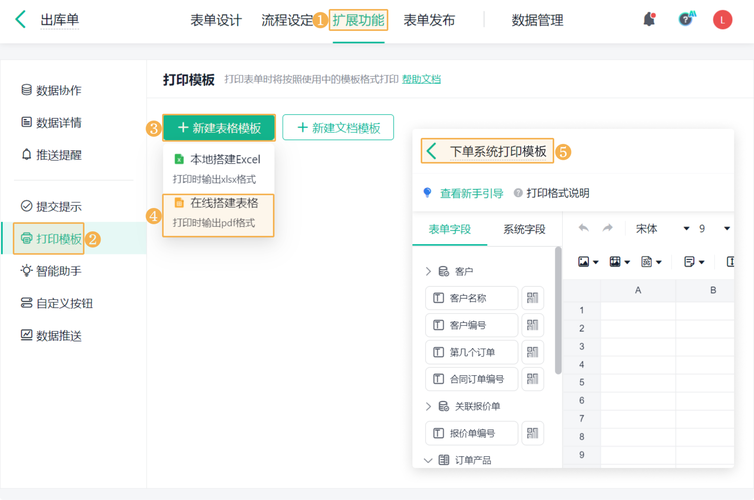Open the font size 9 dropdown
Viewport: 754px width, 500px height.
(x=714, y=228)
